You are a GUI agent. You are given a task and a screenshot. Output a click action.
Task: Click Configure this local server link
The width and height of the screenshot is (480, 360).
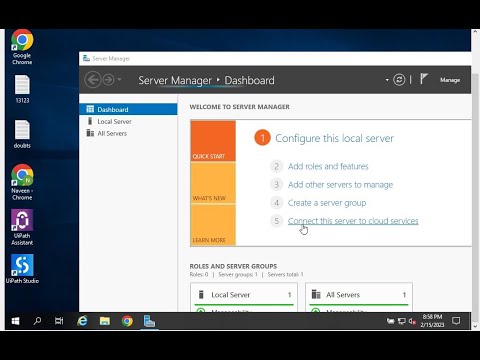coord(334,138)
